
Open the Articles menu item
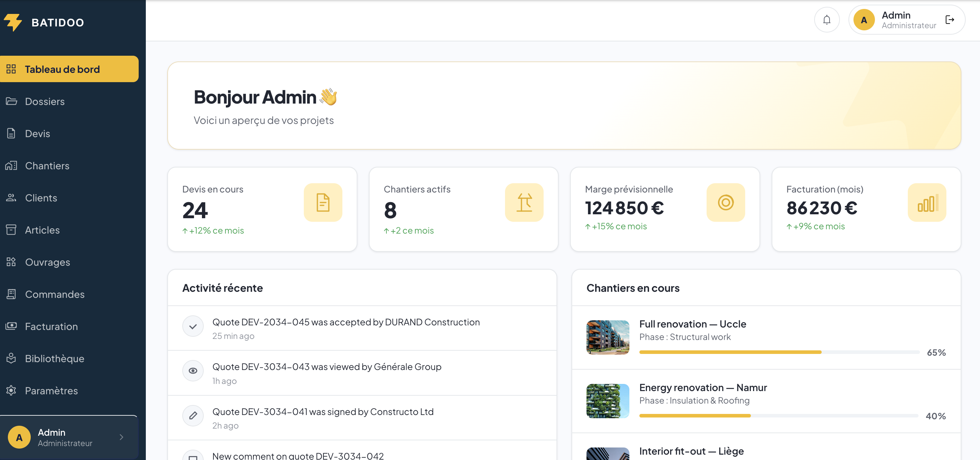point(69,230)
